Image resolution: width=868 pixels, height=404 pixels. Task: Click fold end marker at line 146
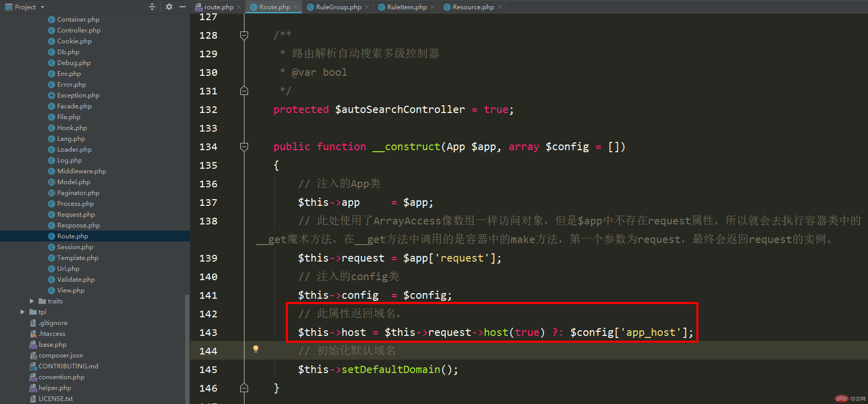coord(244,388)
